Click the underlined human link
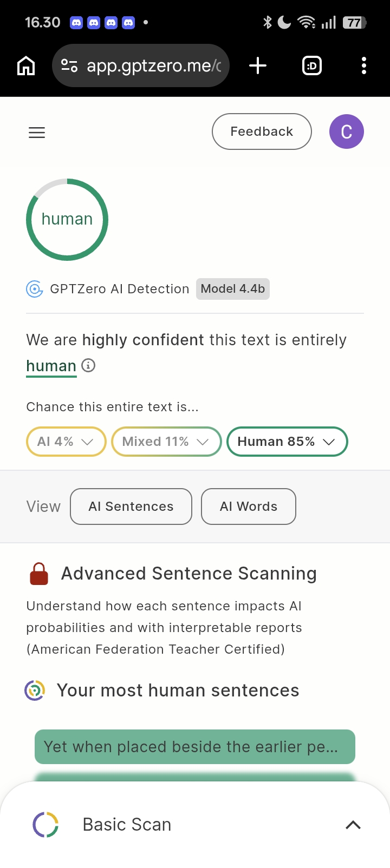Screen dimensions: 390x868 [51, 366]
